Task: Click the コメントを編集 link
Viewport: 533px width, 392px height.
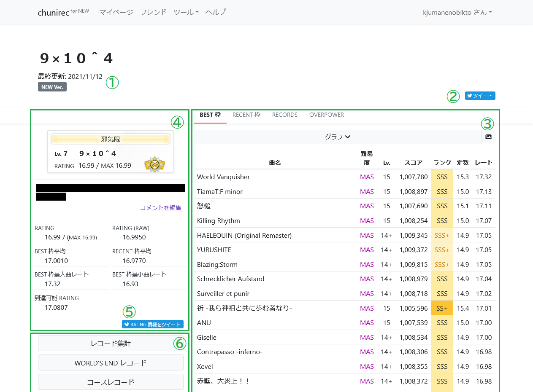Action: click(160, 207)
